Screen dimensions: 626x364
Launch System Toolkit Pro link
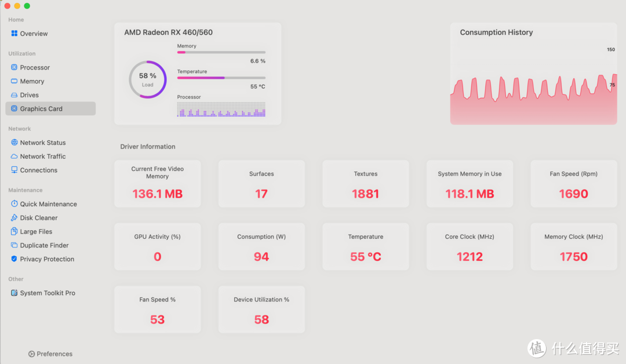(48, 293)
